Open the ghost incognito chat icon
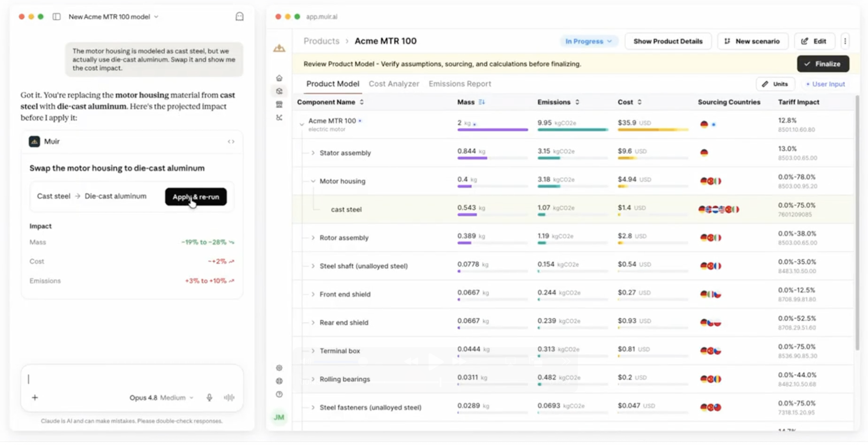This screenshot has height=445, width=868. (x=239, y=17)
